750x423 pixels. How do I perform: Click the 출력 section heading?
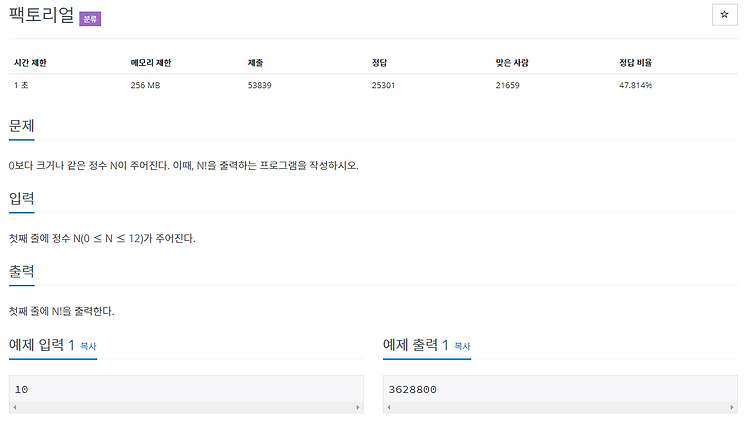pyautogui.click(x=22, y=271)
